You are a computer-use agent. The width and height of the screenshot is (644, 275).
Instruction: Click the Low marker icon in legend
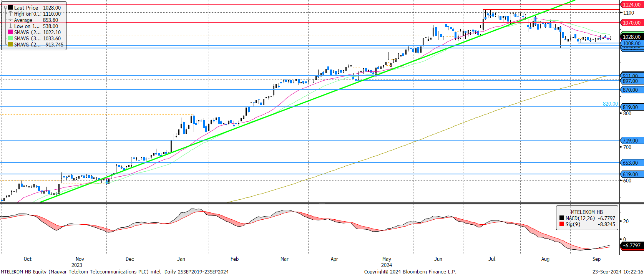[x=10, y=26]
